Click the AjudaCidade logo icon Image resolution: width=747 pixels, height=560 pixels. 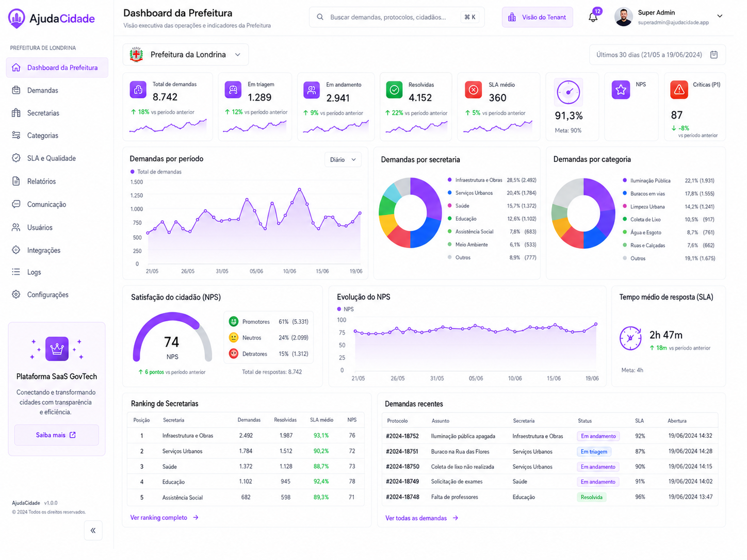(x=17, y=18)
